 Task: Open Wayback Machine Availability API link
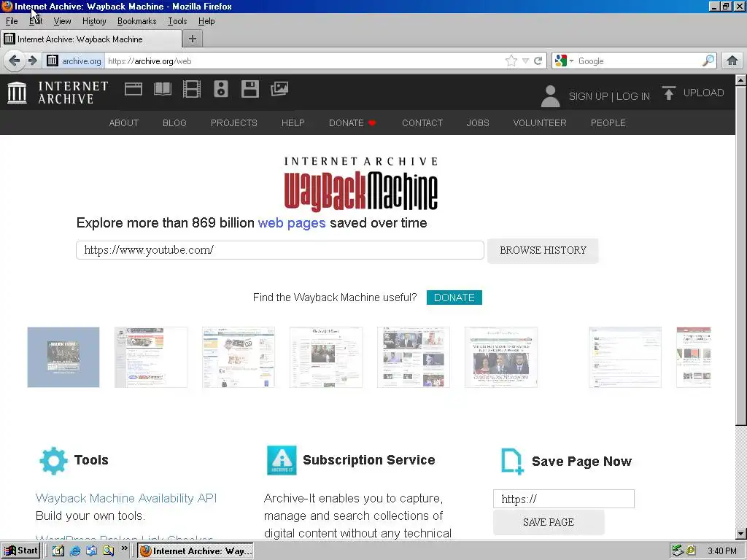126,498
